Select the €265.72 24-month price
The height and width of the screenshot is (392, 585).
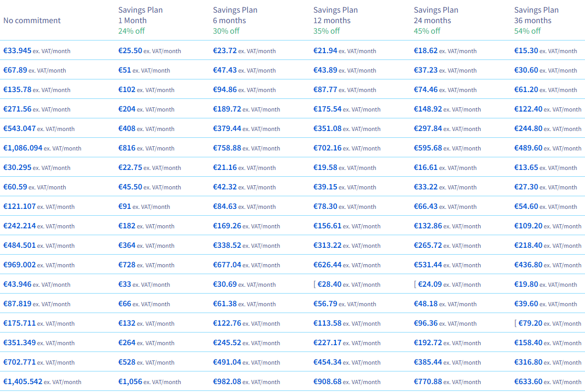tap(428, 246)
